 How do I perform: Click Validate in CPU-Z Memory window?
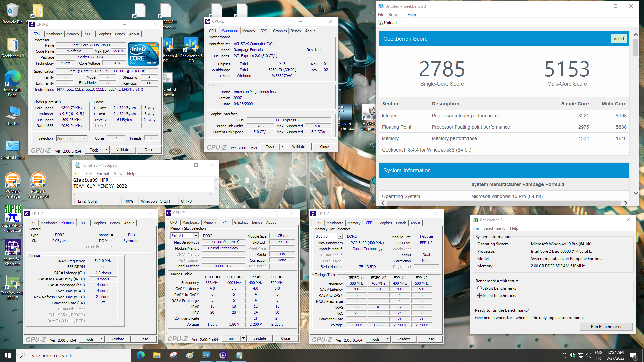(118, 339)
